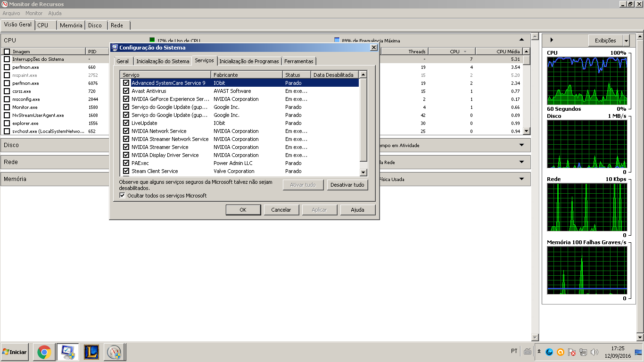Open the Geral tab in Configuração do Sistema
This screenshot has height=362, width=644.
123,61
